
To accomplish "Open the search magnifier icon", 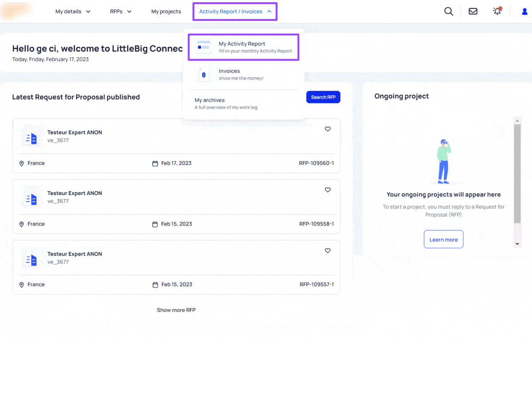I will click(x=449, y=12).
